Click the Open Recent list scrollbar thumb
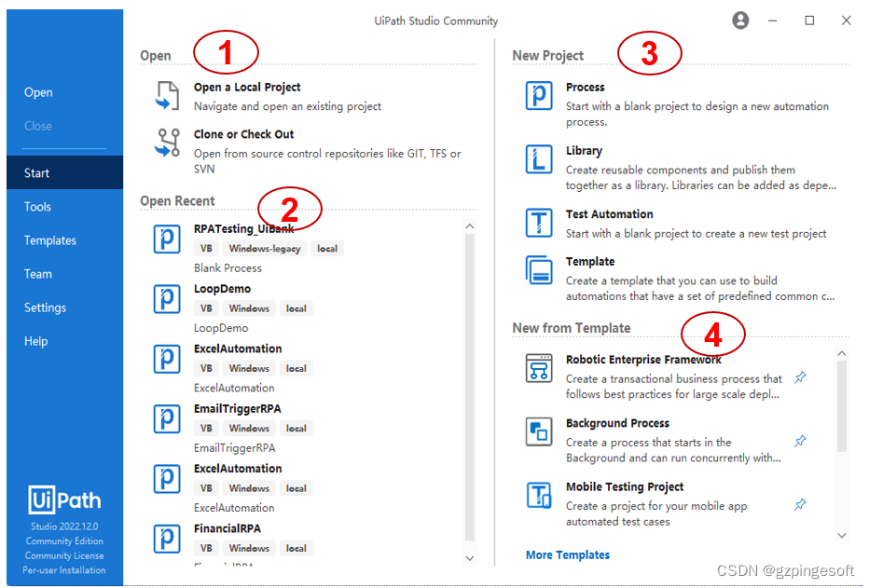Image resolution: width=869 pixels, height=588 pixels. (469, 388)
